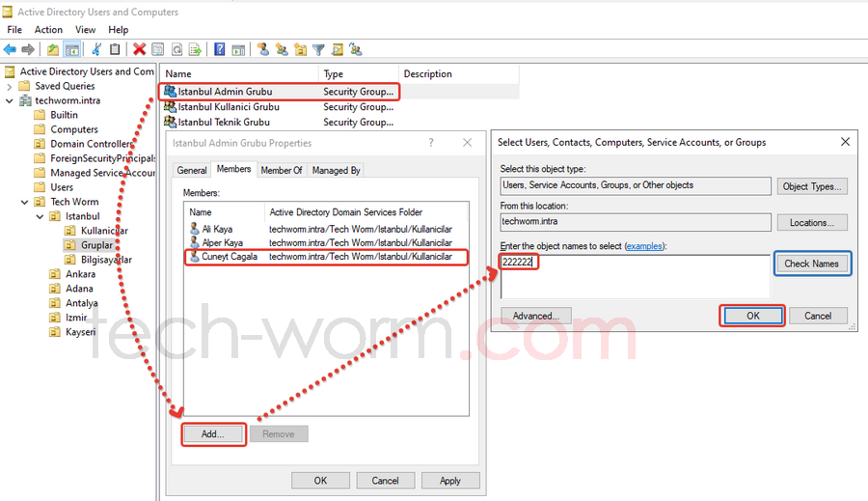Open the examples link
The image size is (868, 501).
[645, 247]
